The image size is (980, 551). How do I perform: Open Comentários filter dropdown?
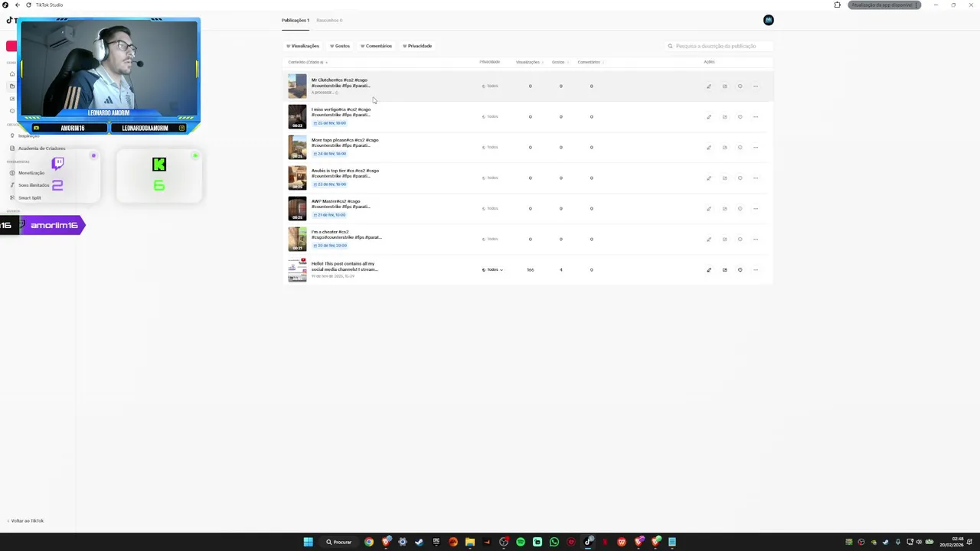(376, 46)
